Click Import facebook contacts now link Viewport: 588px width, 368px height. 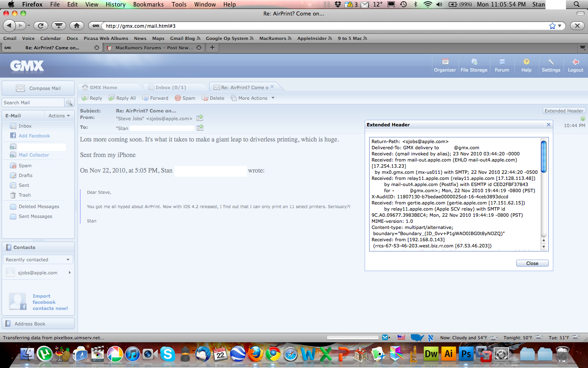tap(50, 302)
